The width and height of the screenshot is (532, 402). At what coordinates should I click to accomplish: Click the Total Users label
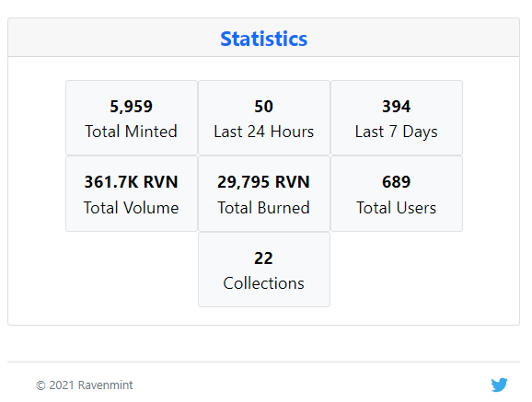click(x=397, y=208)
